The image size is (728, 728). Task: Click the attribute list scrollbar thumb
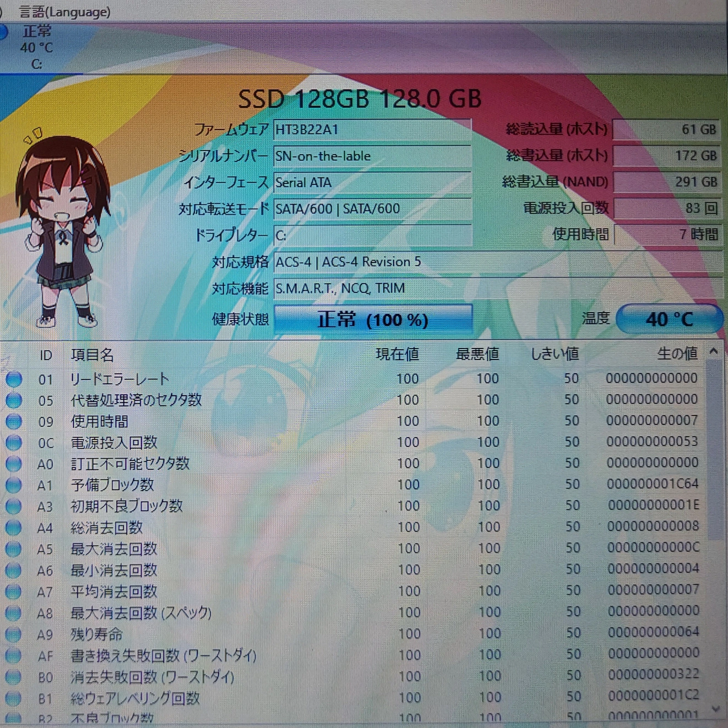(x=715, y=449)
